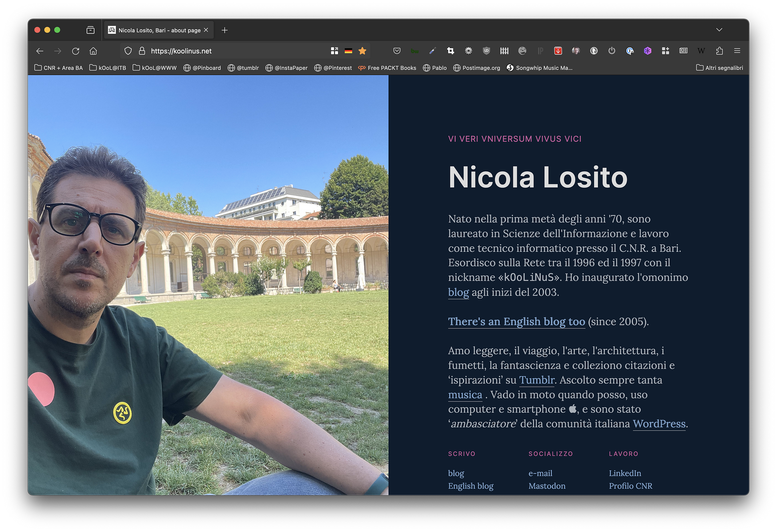Image resolution: width=777 pixels, height=532 pixels.
Task: Click the forward navigation arrow
Action: click(x=58, y=51)
